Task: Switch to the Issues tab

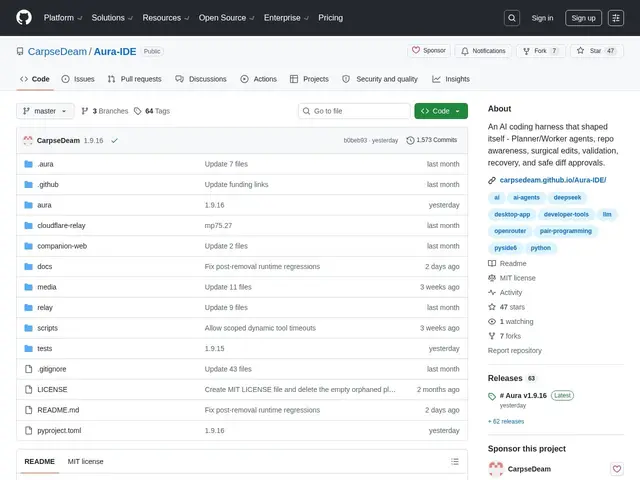Action: pos(78,79)
